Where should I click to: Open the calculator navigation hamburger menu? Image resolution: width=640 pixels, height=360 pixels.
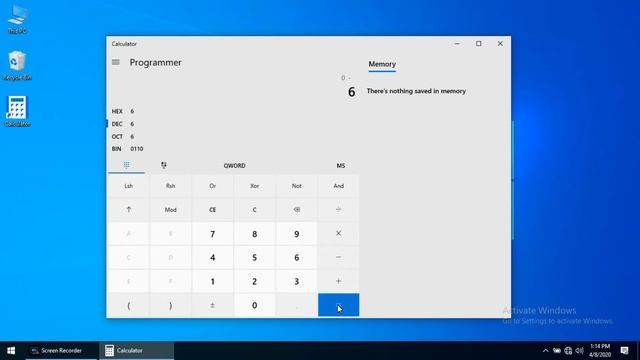click(116, 62)
